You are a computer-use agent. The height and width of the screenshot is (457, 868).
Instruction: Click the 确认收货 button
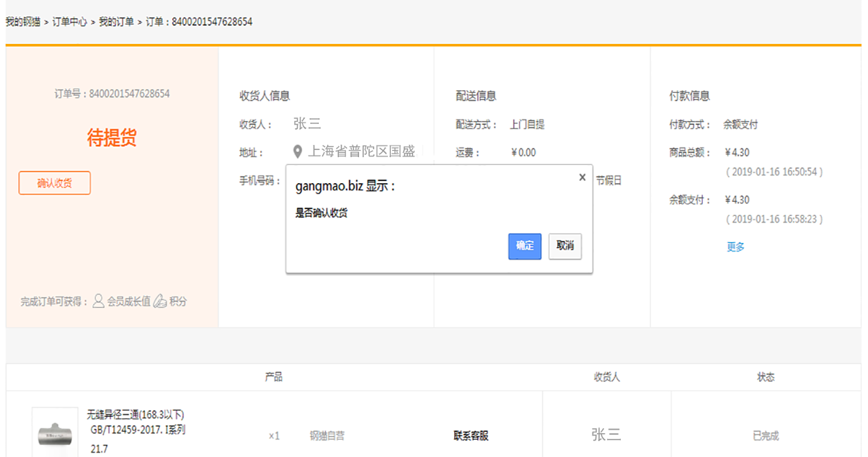point(55,183)
